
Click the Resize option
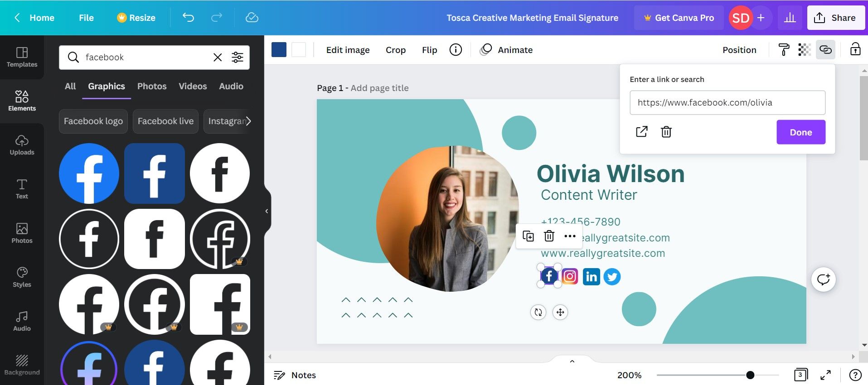pyautogui.click(x=136, y=18)
